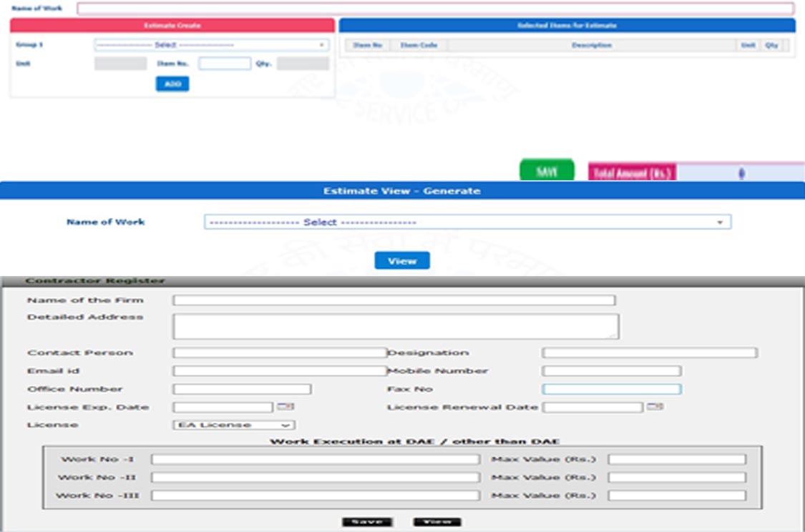The width and height of the screenshot is (805, 532).
Task: Click the Qty. input box
Action: click(x=303, y=64)
